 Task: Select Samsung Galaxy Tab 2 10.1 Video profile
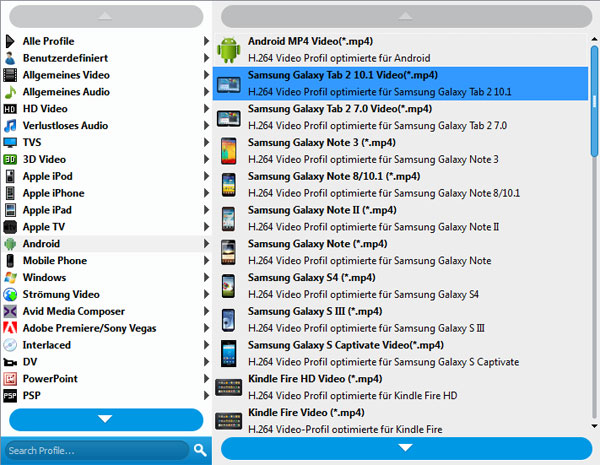[x=400, y=83]
